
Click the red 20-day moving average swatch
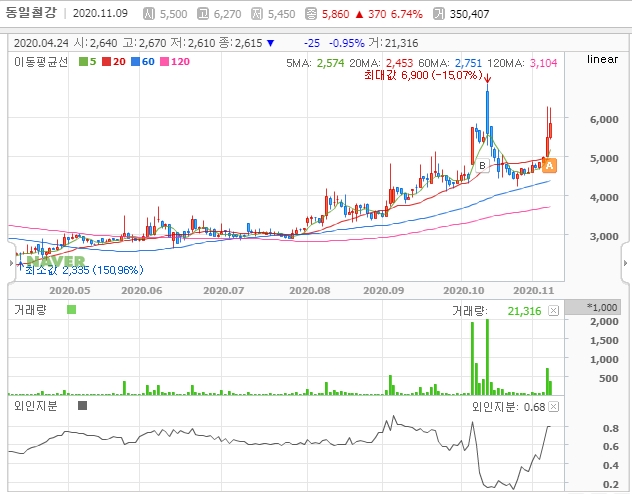[106, 62]
